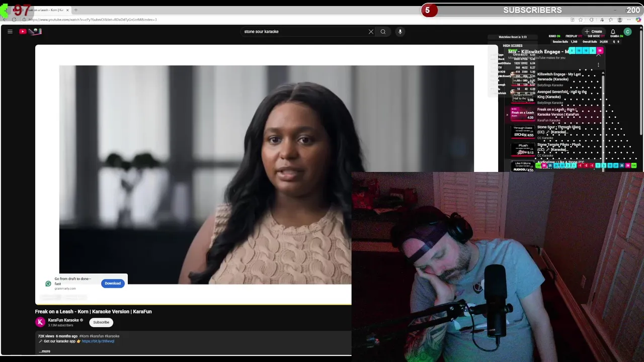Open the Mix playlist three-dot options menu
The width and height of the screenshot is (644, 362).
tap(598, 65)
